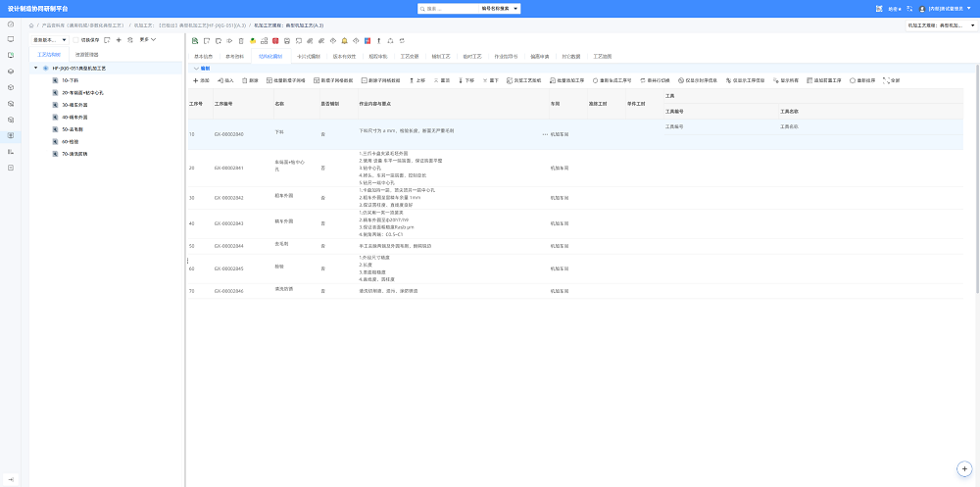Image resolution: width=980 pixels, height=487 pixels.
Task: Click the user avatar icon in header
Action: [x=922, y=9]
